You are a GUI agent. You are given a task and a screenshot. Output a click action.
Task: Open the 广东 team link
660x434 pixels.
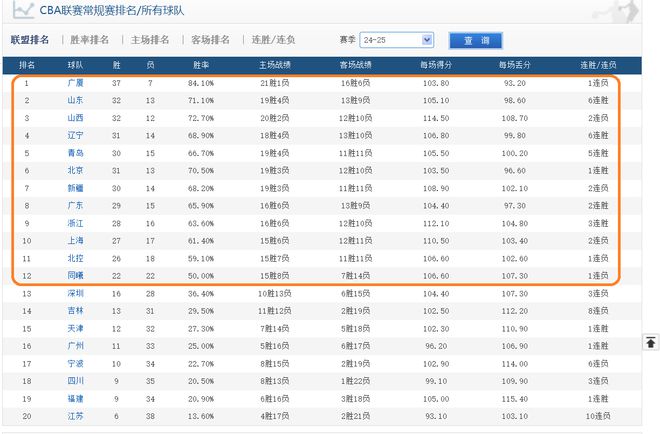coord(75,205)
